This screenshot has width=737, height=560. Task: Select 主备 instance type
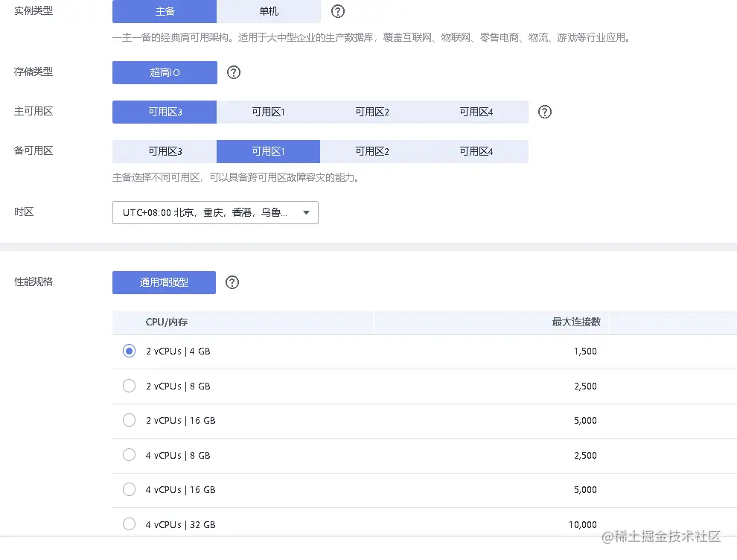pos(165,11)
